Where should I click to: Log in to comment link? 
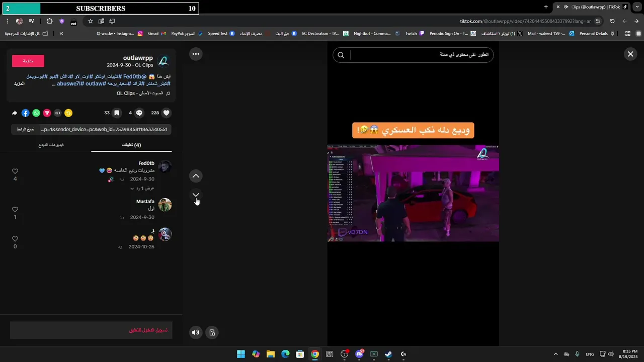click(x=148, y=330)
